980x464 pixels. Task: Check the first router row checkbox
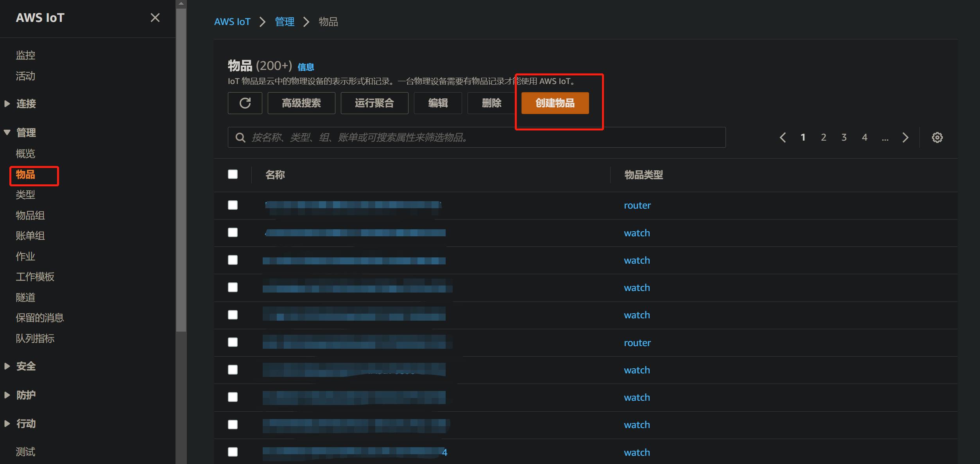tap(233, 205)
